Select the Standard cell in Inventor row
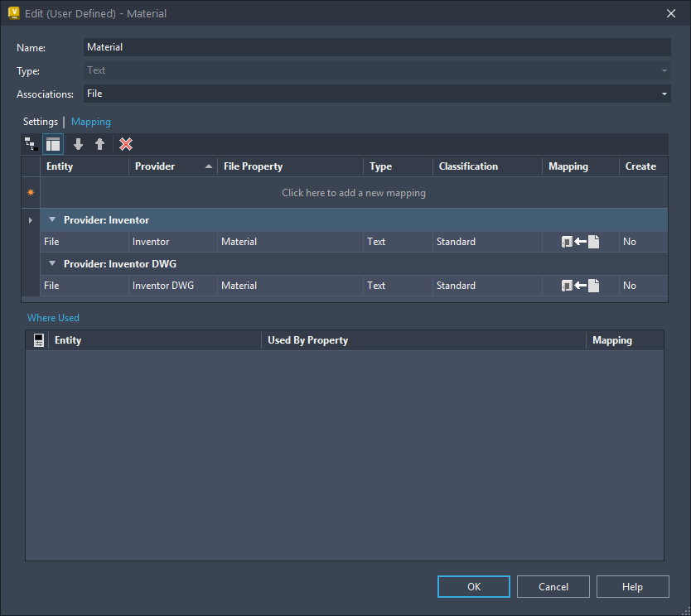 pyautogui.click(x=487, y=242)
